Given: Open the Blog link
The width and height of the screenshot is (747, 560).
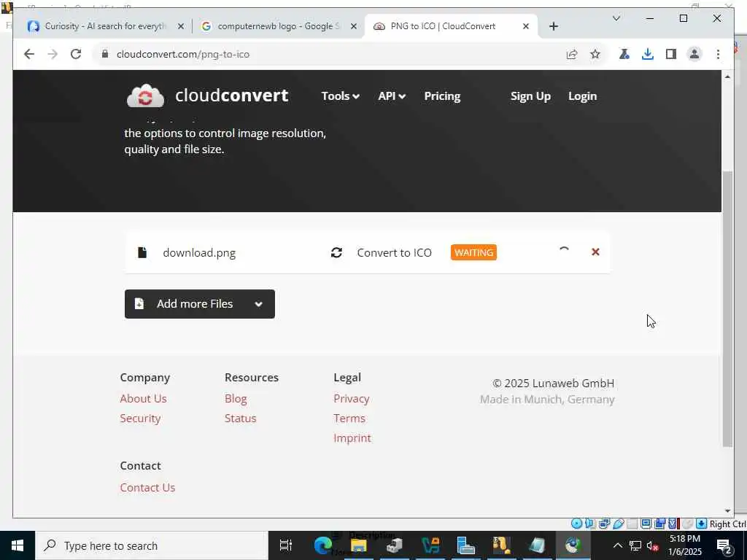Looking at the screenshot, I should coord(236,399).
